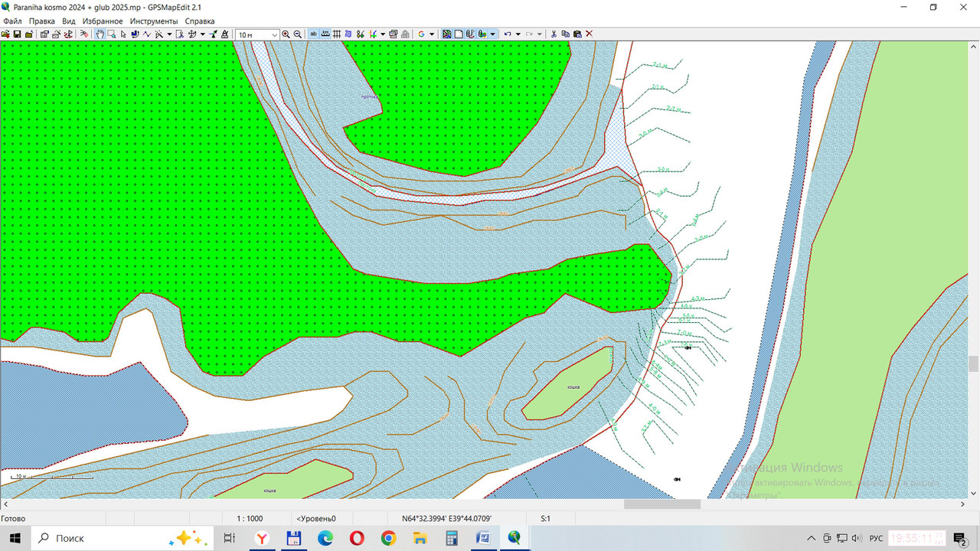Click the Open file toolbar icon
This screenshot has height=551, width=980.
5,34
